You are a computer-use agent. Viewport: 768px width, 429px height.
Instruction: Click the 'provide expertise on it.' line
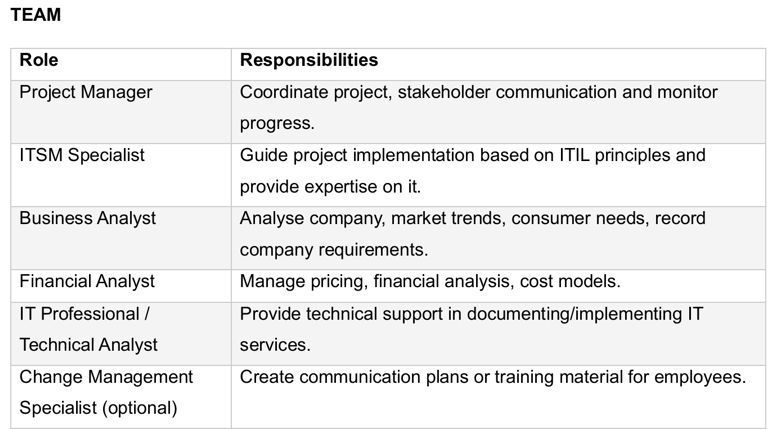[x=330, y=187]
